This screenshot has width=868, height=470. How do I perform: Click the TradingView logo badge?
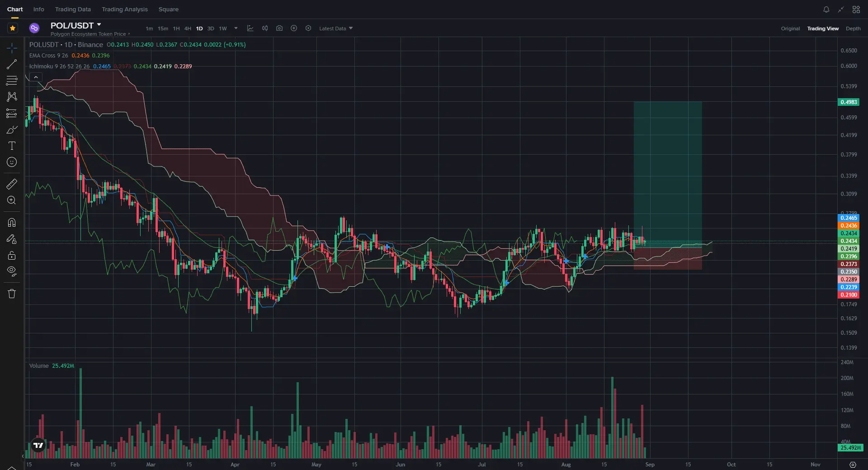[38, 445]
